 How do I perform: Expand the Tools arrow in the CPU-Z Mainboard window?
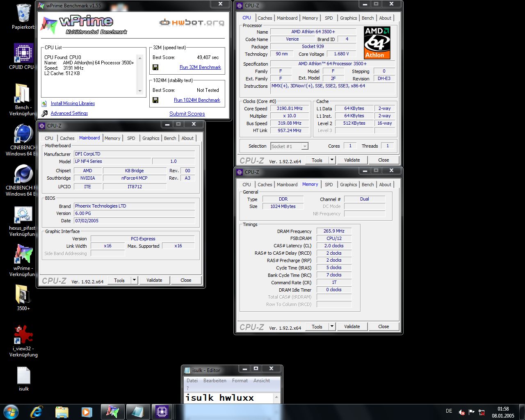pyautogui.click(x=134, y=280)
